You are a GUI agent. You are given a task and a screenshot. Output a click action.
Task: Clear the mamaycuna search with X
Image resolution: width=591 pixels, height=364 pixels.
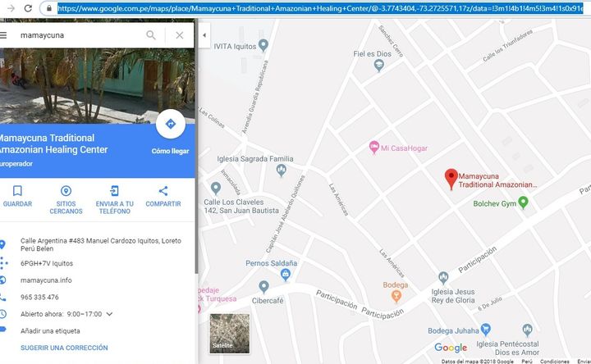click(180, 35)
